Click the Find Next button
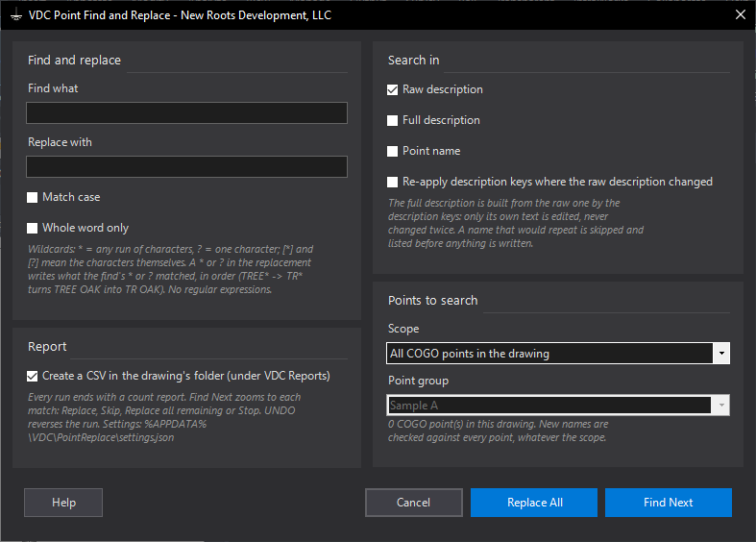 [669, 503]
